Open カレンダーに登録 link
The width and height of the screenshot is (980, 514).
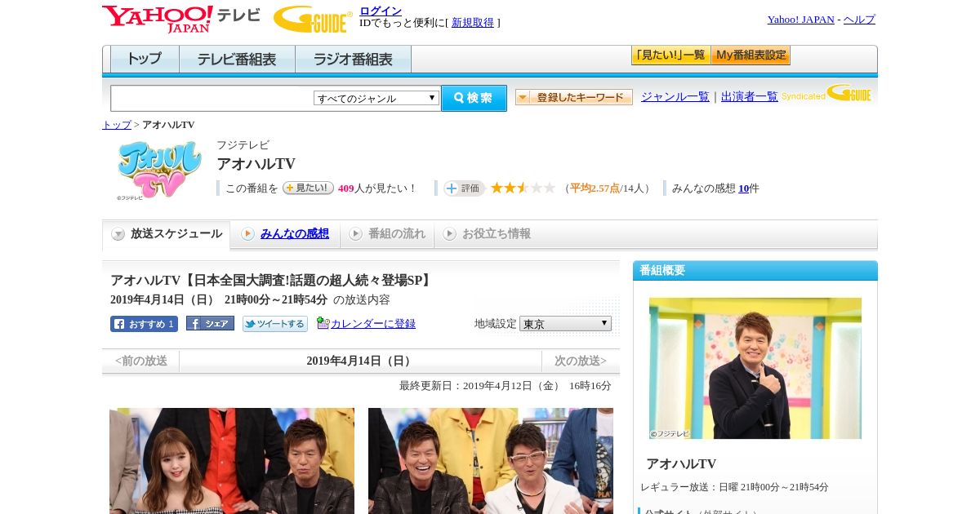(373, 324)
